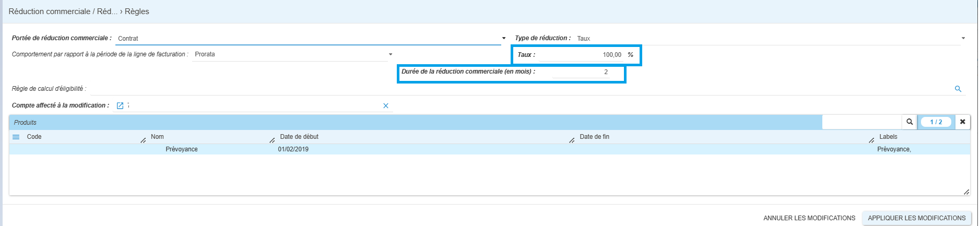Click the reduction duration in months field
Image resolution: width=980 pixels, height=226 pixels.
click(x=581, y=72)
